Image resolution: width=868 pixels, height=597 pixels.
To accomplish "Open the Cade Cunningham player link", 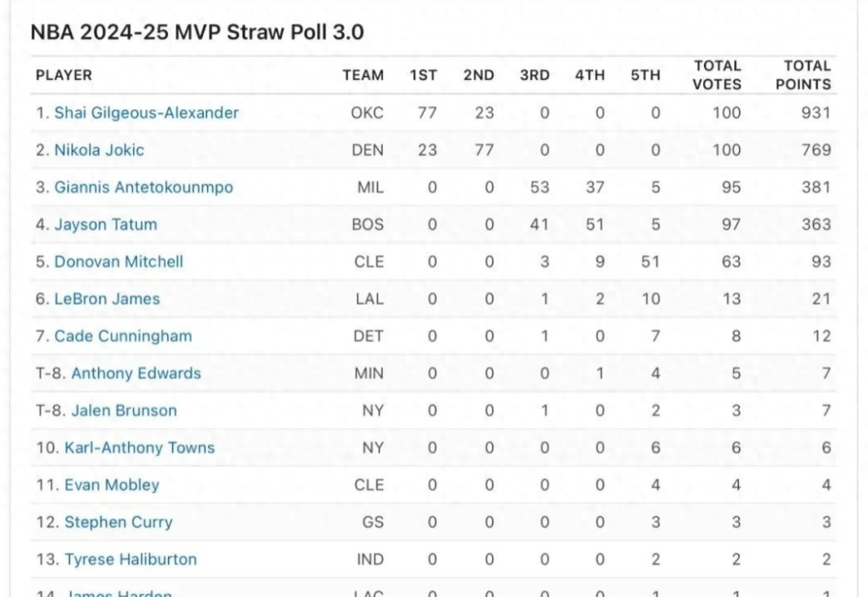I will [x=123, y=336].
